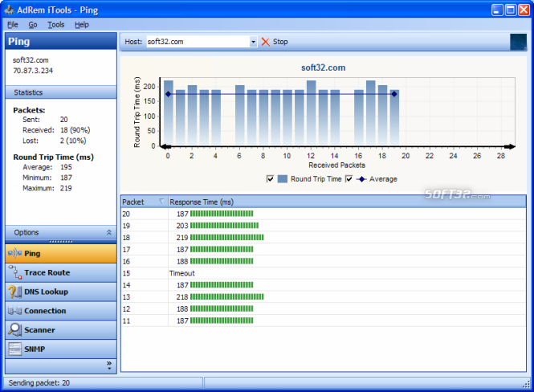The width and height of the screenshot is (534, 392).
Task: Click the blue Round Trip Time legend swatch
Action: coord(283,179)
